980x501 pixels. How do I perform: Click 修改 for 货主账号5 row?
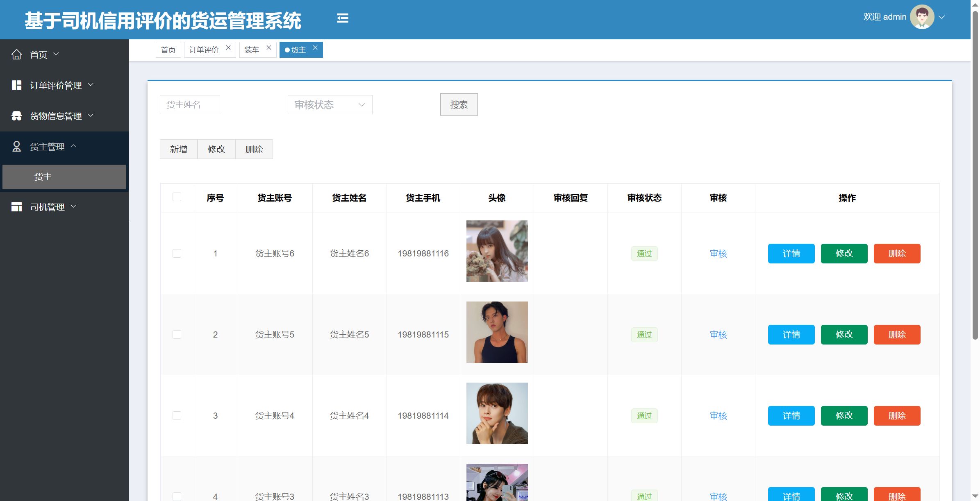click(x=844, y=335)
